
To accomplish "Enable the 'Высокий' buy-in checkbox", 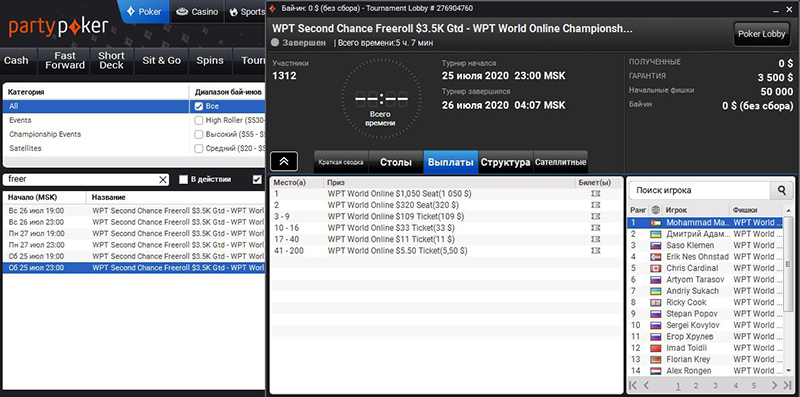I will click(x=199, y=135).
